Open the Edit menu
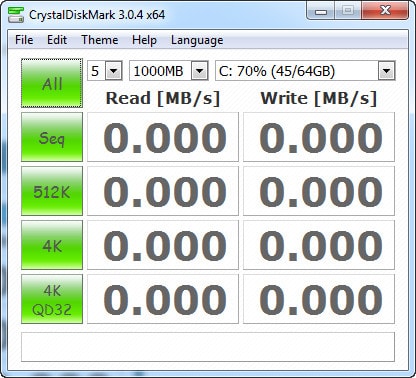This screenshot has width=416, height=378. [x=57, y=40]
